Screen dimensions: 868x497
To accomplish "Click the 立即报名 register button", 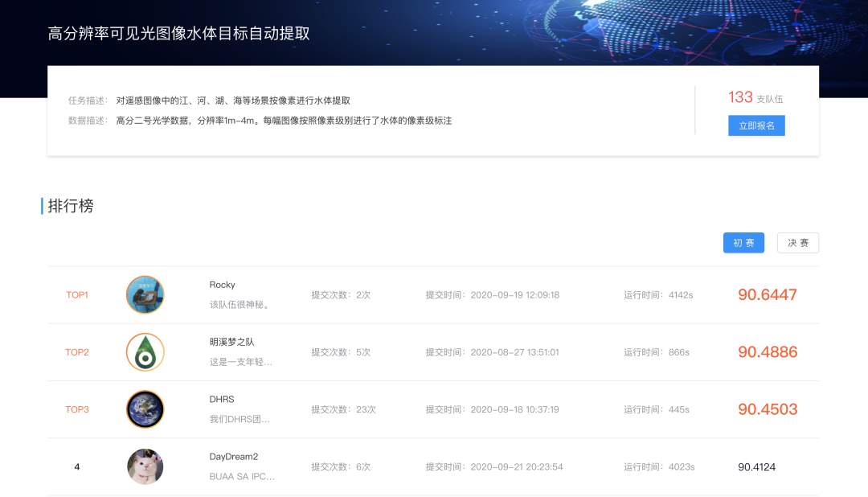I will click(x=756, y=125).
